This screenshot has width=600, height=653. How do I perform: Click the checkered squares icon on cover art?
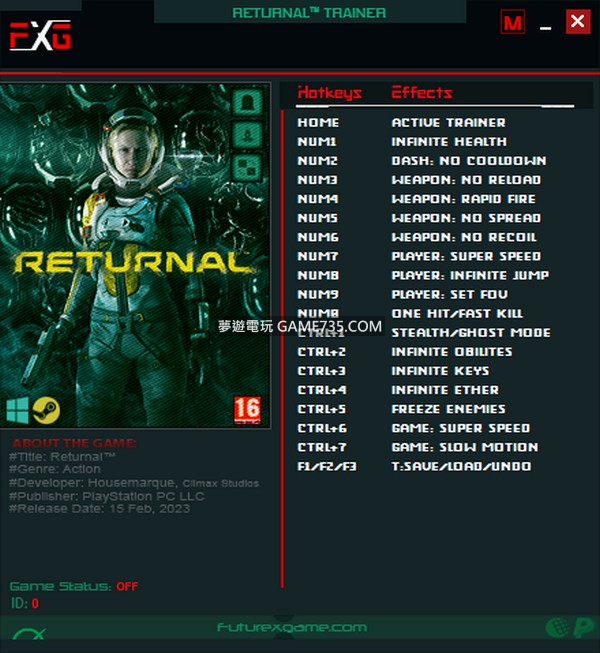click(247, 167)
